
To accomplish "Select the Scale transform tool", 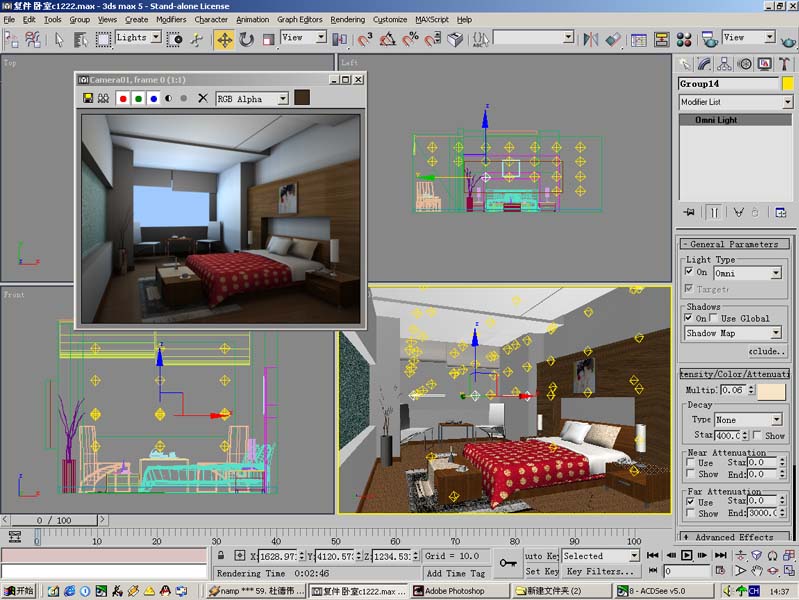I will 269,39.
